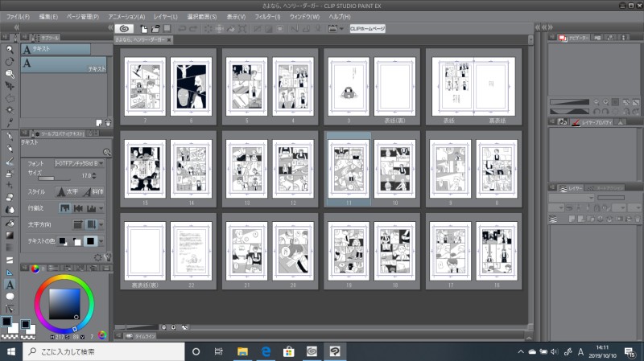Set the first text alignment option
This screenshot has width=644, height=361.
click(x=65, y=208)
